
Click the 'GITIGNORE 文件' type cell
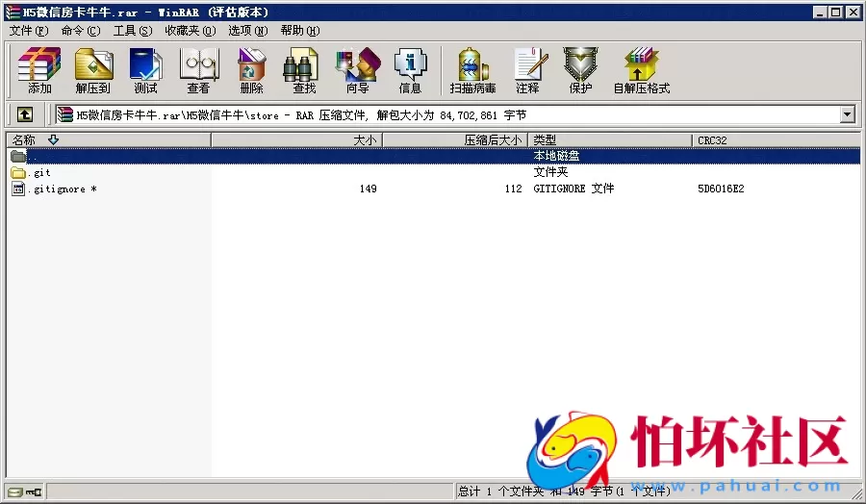coord(573,189)
